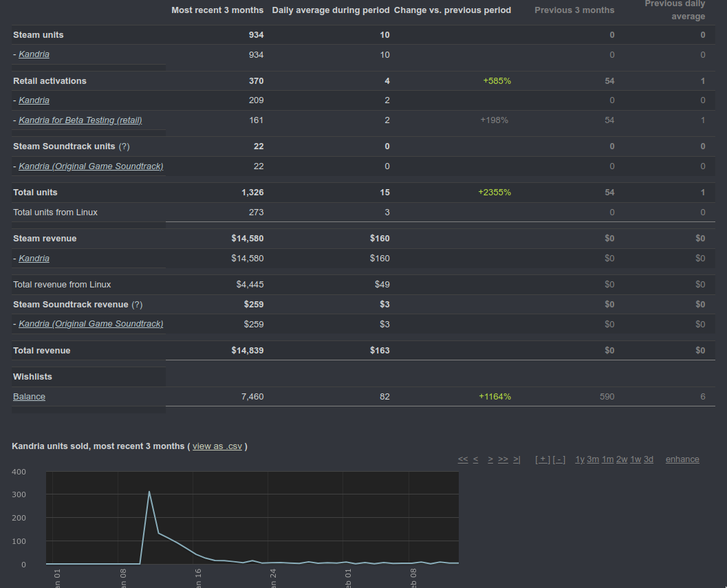Screen dimensions: 727x588
Task: Open Kandria Original Game Soundtrack under Soundtrack units
Action: [91, 166]
